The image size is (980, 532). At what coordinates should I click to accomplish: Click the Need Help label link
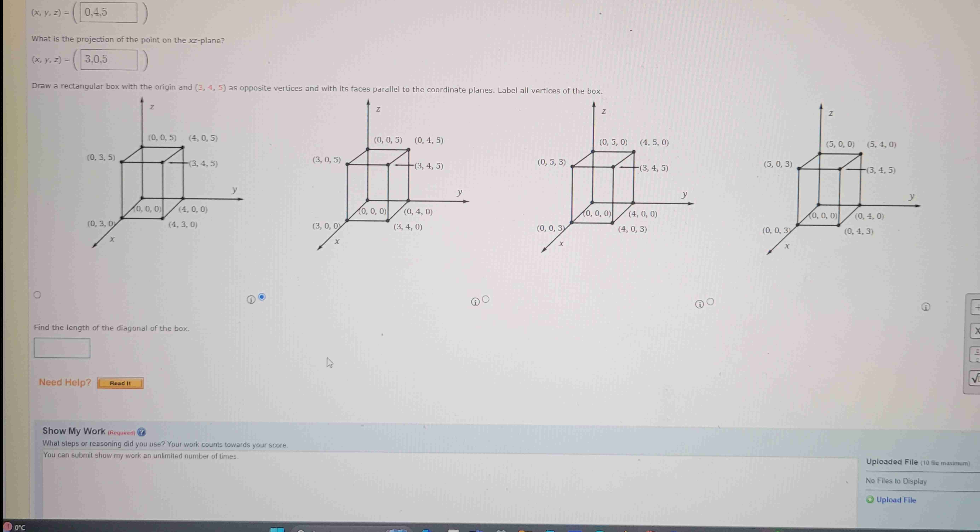pos(64,383)
